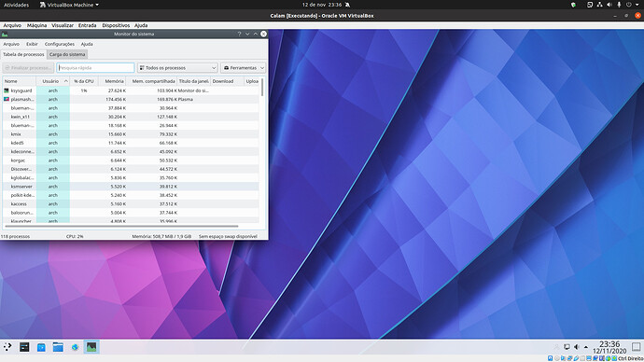This screenshot has height=362, width=644.
Task: Select the system monitor taskbar entry
Action: click(91, 347)
